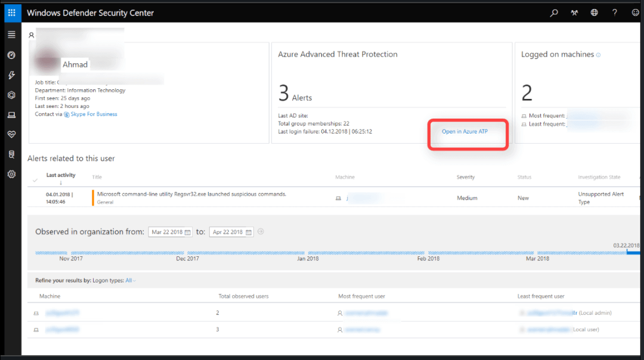The height and width of the screenshot is (360, 644).
Task: Open the Logon types All dropdown
Action: [130, 280]
